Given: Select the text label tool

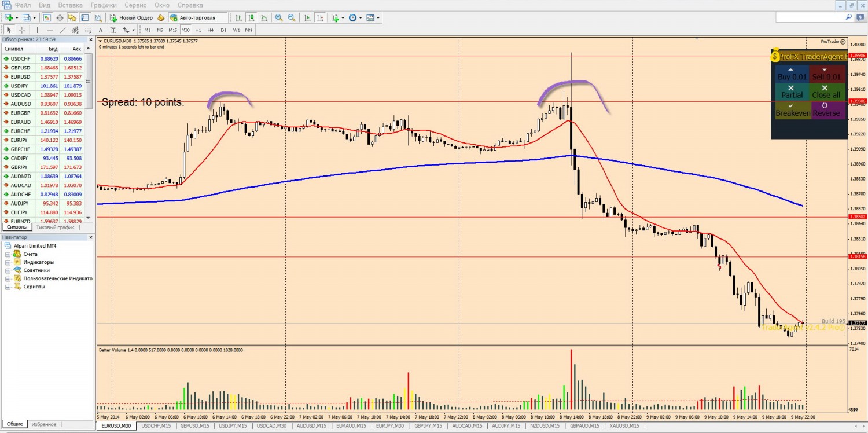Looking at the screenshot, I should point(113,30).
